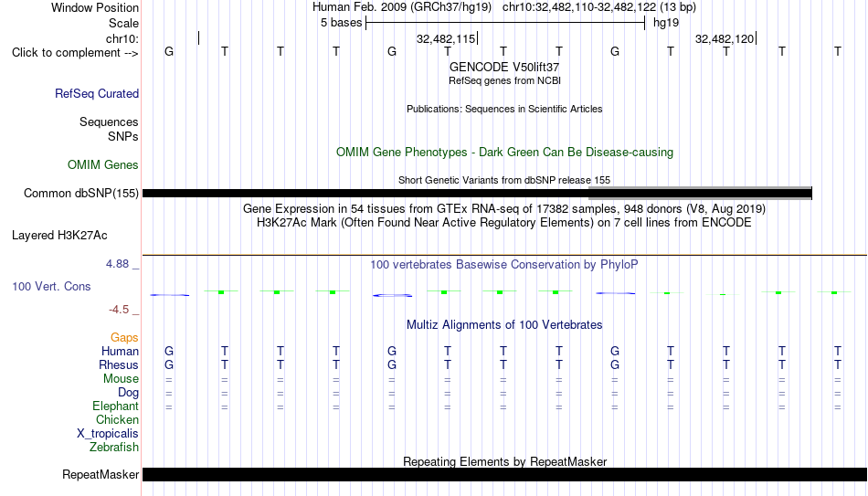Click the Zebrafish species label
The height and width of the screenshot is (496, 868).
click(x=114, y=448)
